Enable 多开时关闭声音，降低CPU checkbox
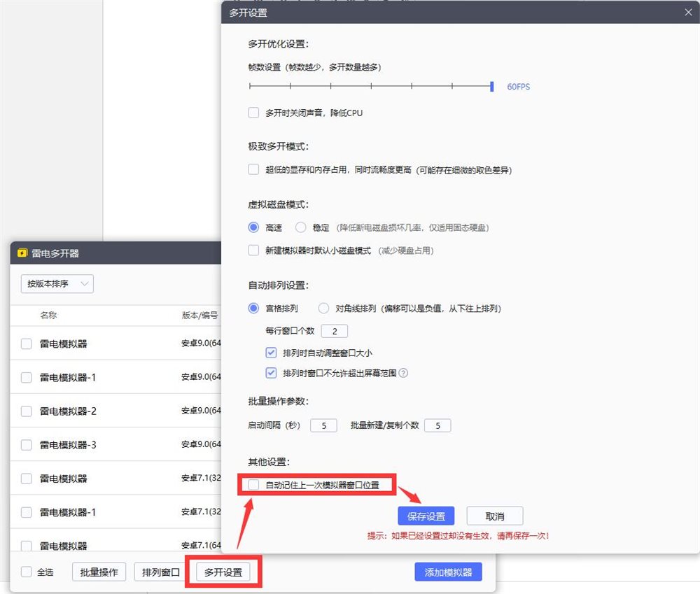The image size is (700, 594). point(253,113)
